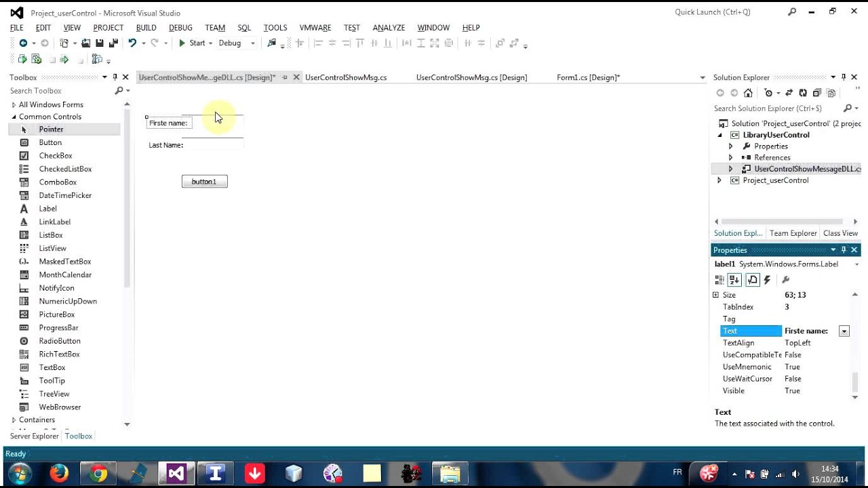Select the Last Name label in designer
Viewport: 868px width, 488px height.
click(166, 145)
